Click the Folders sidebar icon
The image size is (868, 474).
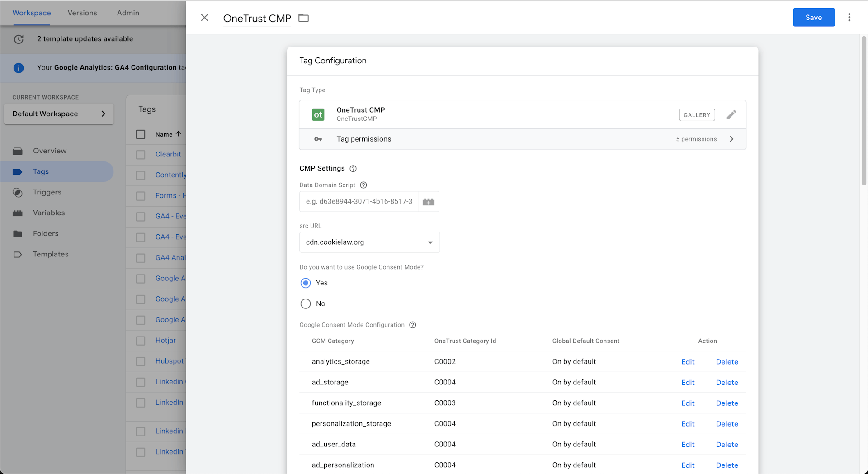click(18, 234)
